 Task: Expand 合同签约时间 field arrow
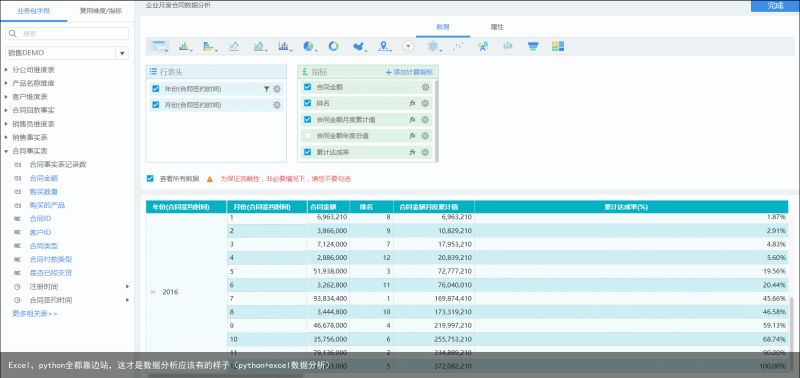[x=128, y=300]
